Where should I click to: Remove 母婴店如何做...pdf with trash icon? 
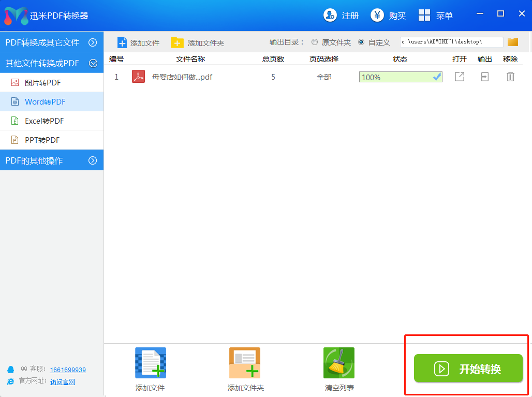510,76
